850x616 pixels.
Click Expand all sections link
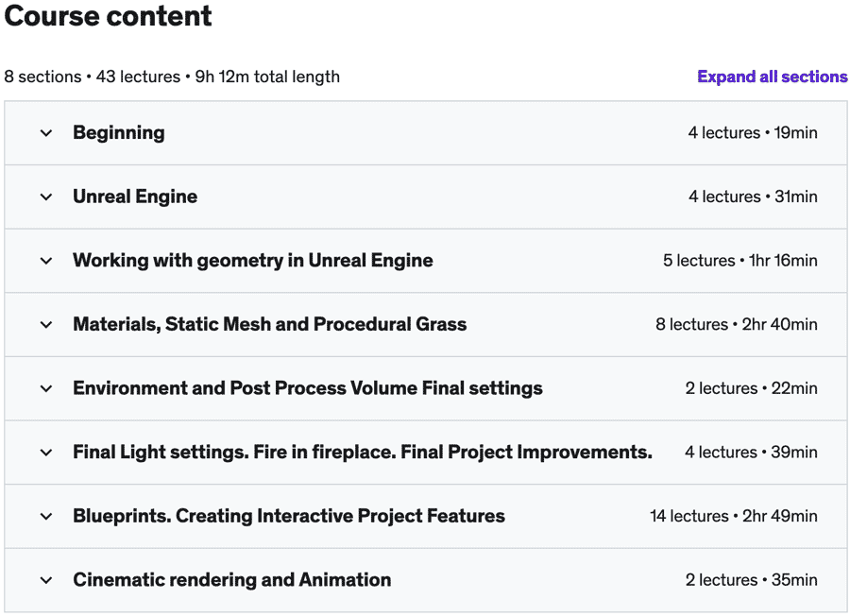pos(772,77)
